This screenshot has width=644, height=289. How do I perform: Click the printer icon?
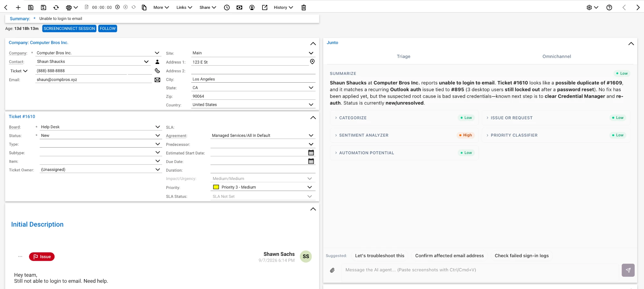pyautogui.click(x=69, y=7)
